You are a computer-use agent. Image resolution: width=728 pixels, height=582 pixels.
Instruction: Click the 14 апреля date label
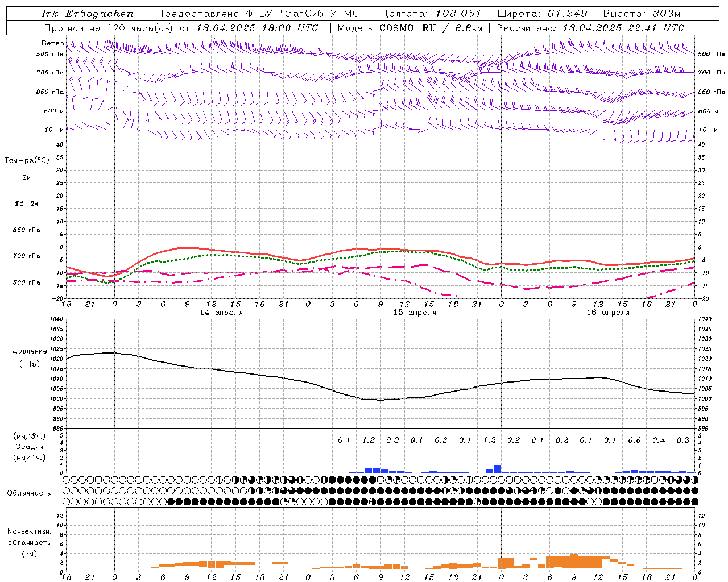click(221, 313)
